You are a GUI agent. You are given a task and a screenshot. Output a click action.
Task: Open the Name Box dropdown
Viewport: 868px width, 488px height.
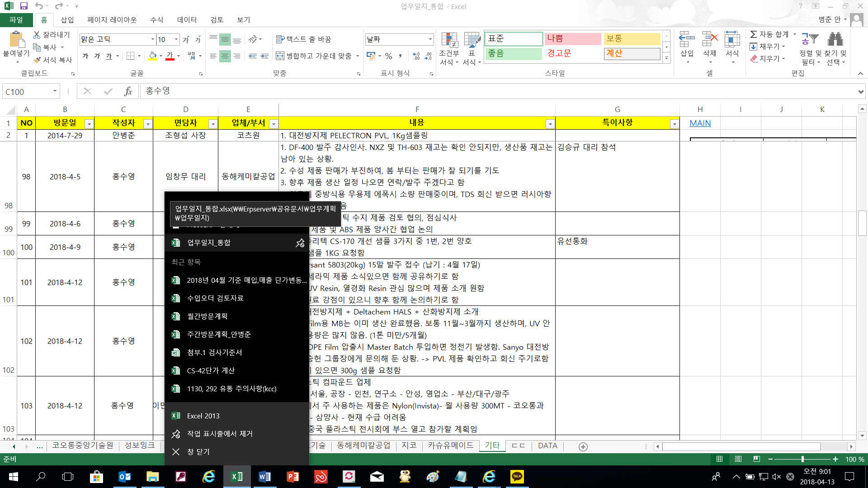tap(55, 91)
